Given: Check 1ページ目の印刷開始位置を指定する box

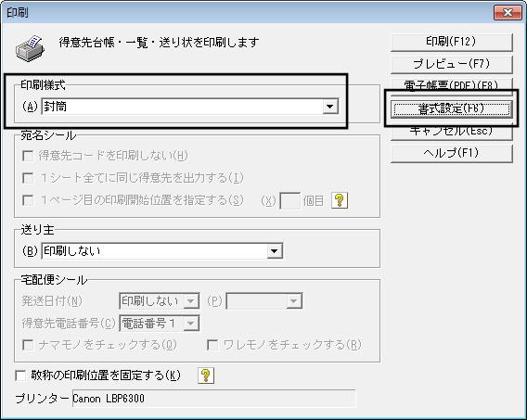Looking at the screenshot, I should (28, 200).
